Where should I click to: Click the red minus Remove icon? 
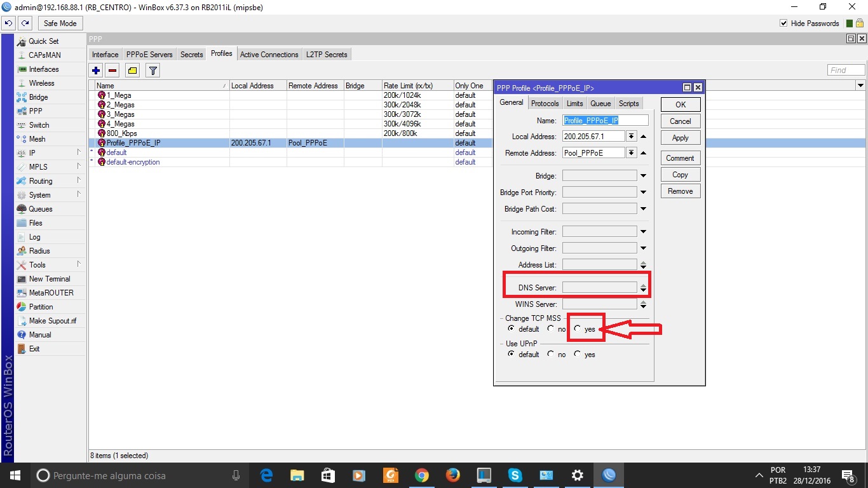pos(112,71)
